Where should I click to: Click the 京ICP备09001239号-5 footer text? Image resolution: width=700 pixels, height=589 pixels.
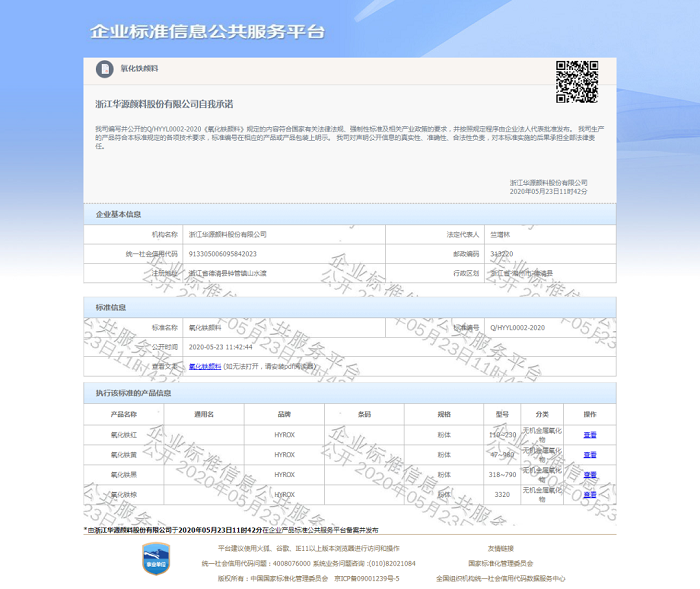tap(366, 578)
